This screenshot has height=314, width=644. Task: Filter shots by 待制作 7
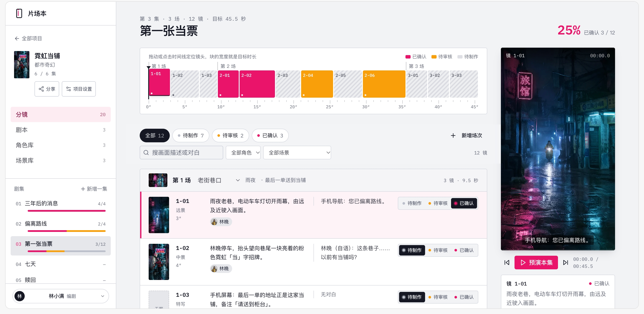[191, 135]
